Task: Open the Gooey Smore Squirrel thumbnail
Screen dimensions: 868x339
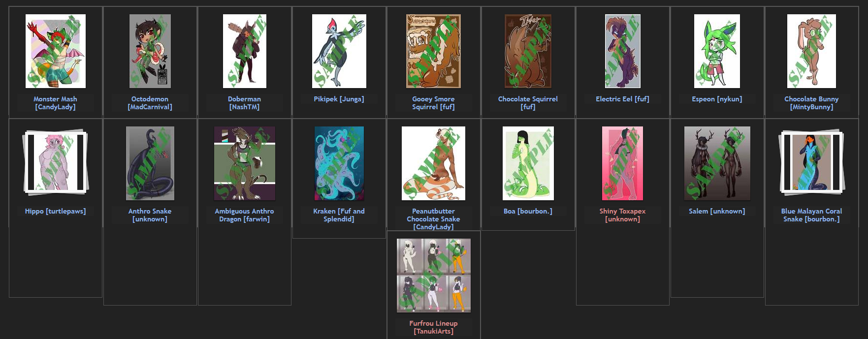Action: (x=433, y=51)
